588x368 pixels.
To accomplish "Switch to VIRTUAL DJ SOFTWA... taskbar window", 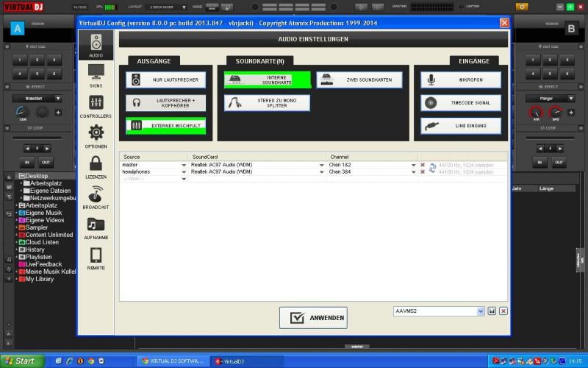I will click(x=173, y=361).
